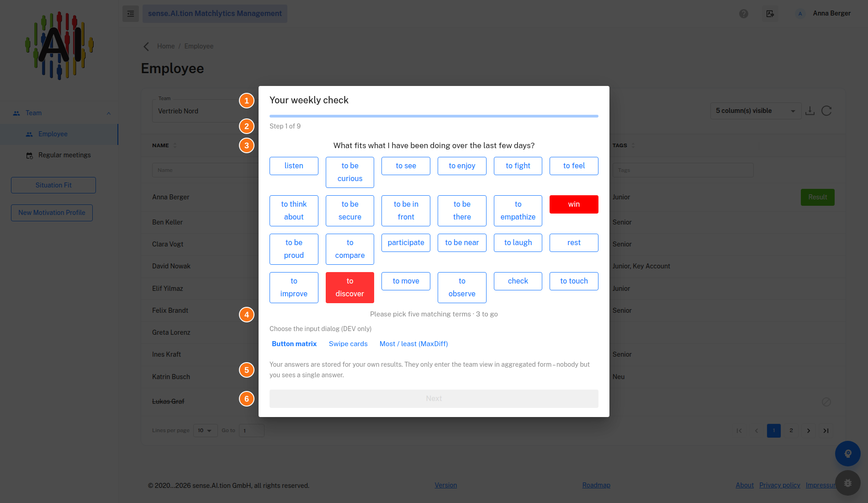Open the Lines per page dropdown
This screenshot has height=503, width=868.
click(x=205, y=431)
